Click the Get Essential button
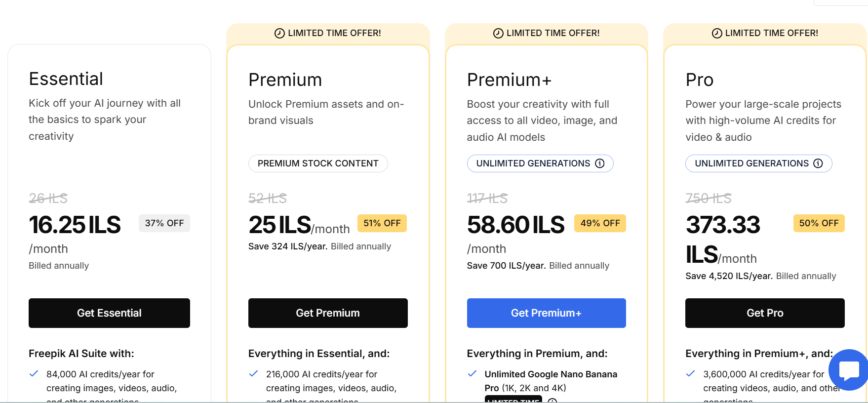 (x=109, y=313)
